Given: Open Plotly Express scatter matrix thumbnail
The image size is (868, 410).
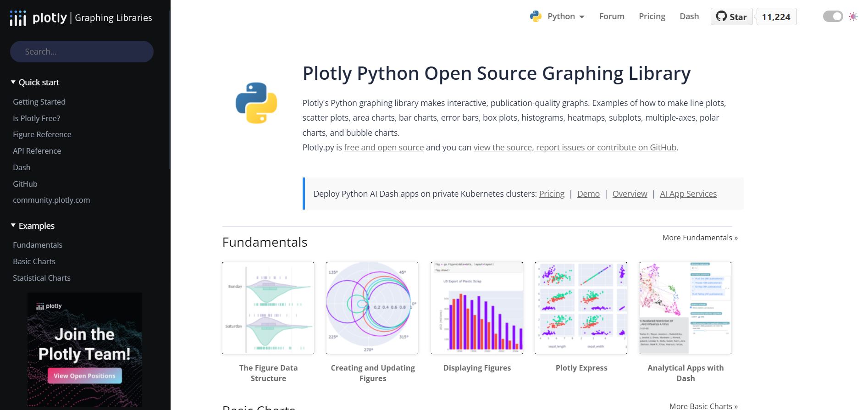Looking at the screenshot, I should coord(581,308).
